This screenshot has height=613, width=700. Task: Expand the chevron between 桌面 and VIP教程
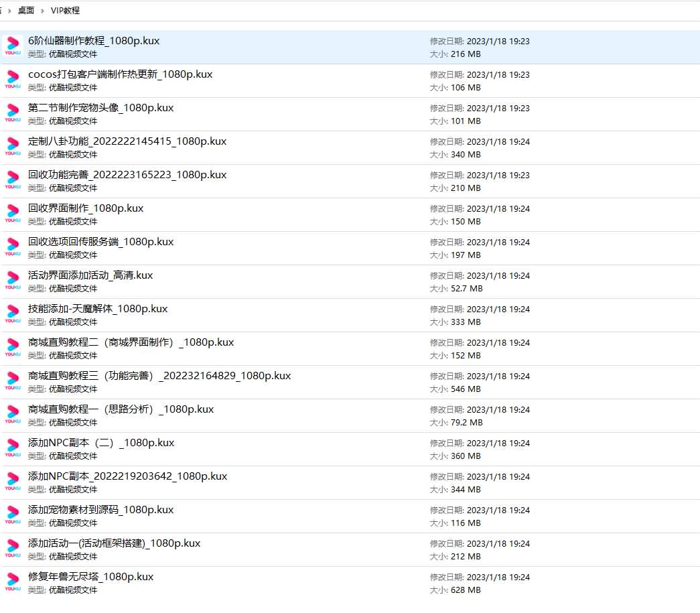click(42, 11)
